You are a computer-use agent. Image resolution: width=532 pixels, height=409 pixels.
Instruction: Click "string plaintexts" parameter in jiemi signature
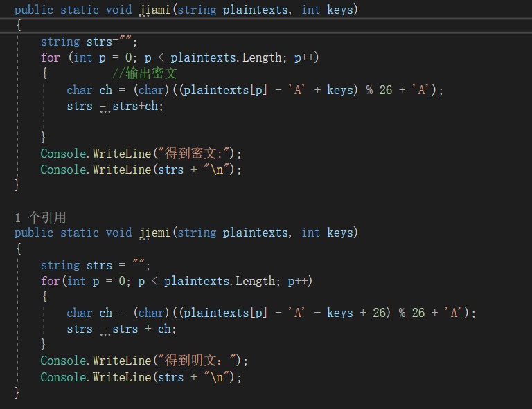pyautogui.click(x=233, y=233)
